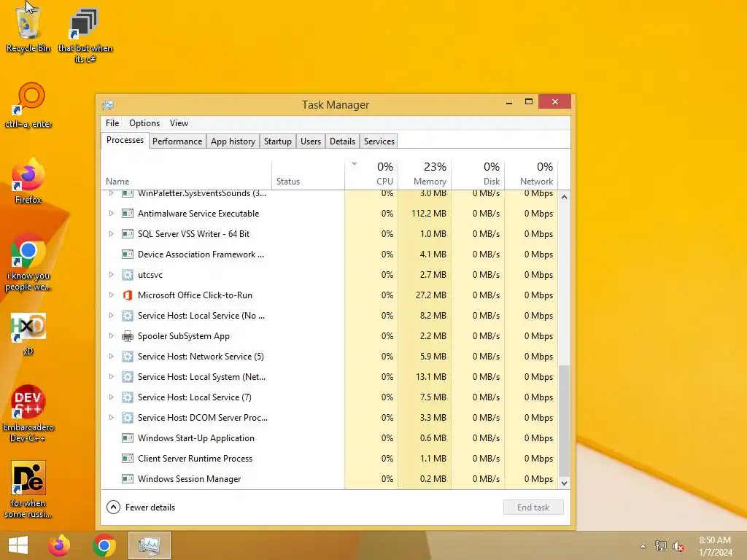
Task: Switch to the App history tab
Action: pos(233,141)
